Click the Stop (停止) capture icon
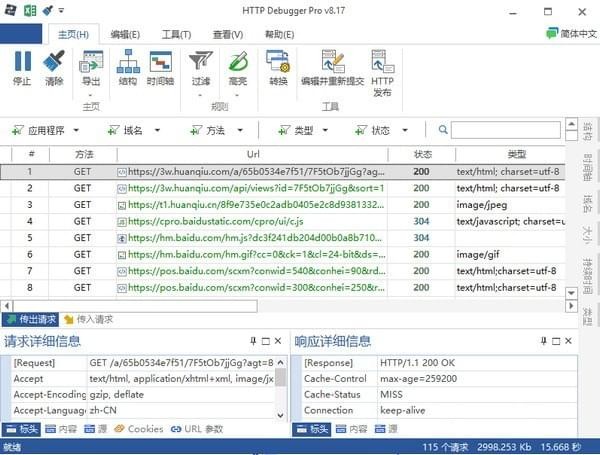The image size is (600, 455). (23, 61)
